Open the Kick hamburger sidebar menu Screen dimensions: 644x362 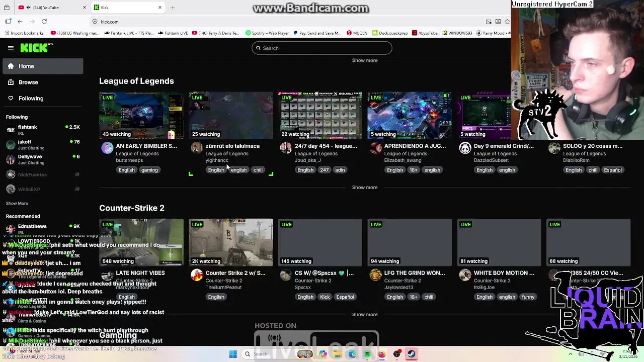pos(11,48)
